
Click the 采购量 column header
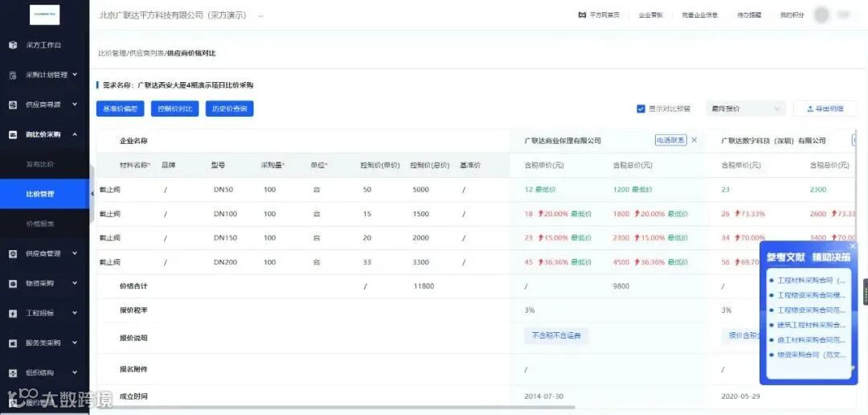[272, 165]
